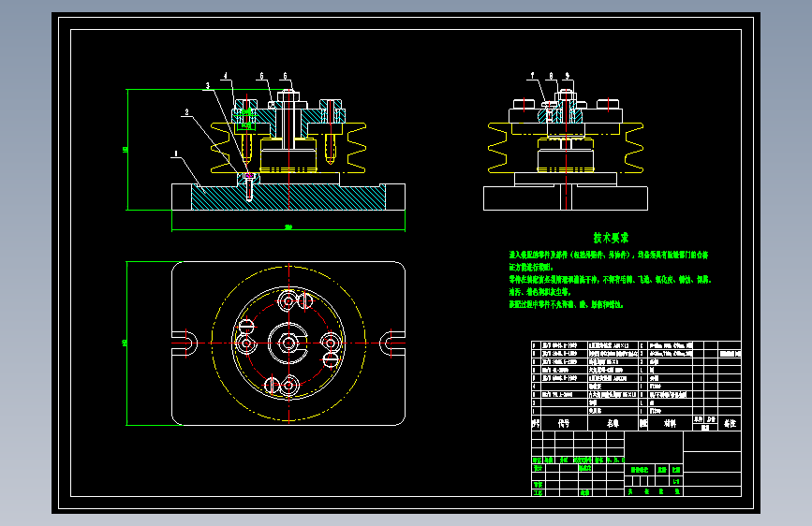Select part balloon number 3

(x=208, y=86)
